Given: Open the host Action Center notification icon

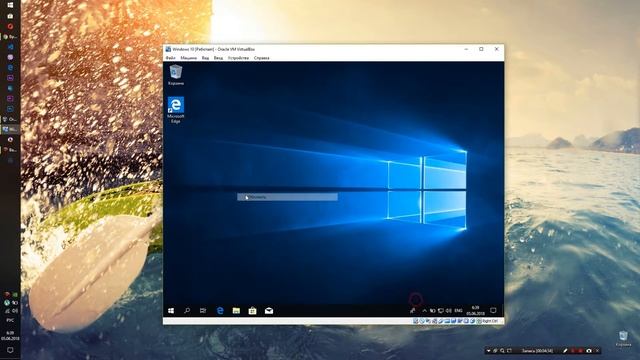Looking at the screenshot, I should [10, 350].
